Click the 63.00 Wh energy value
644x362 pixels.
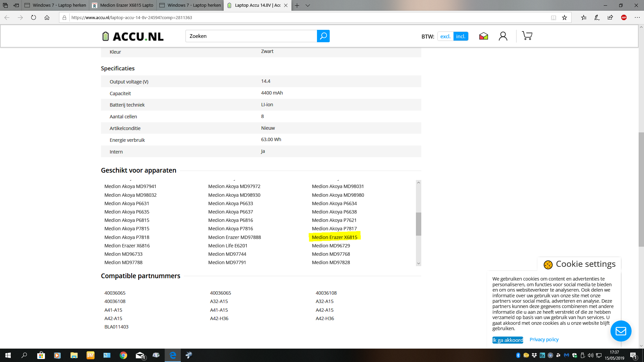pyautogui.click(x=271, y=139)
